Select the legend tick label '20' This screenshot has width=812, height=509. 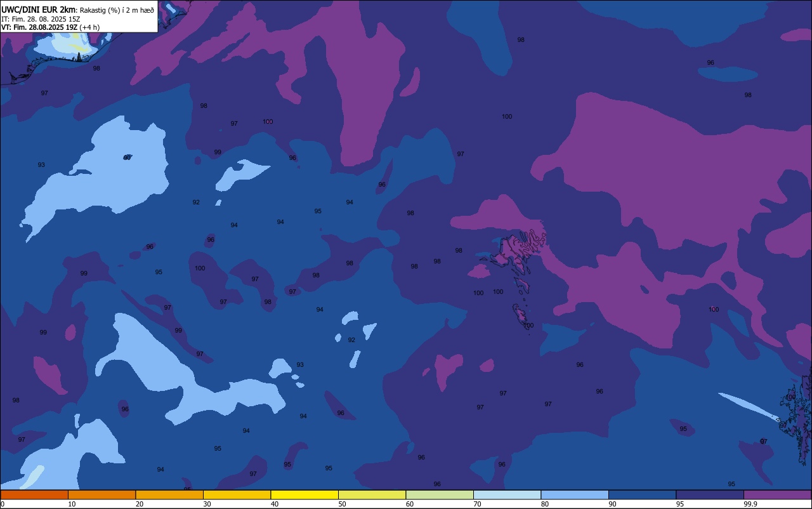pyautogui.click(x=140, y=504)
